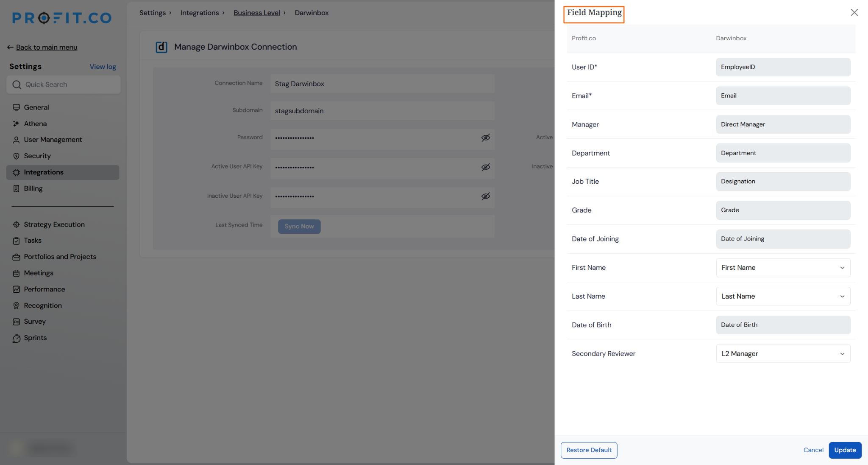Toggle Inactive User API Key visibility
This screenshot has height=465, width=868.
[486, 196]
